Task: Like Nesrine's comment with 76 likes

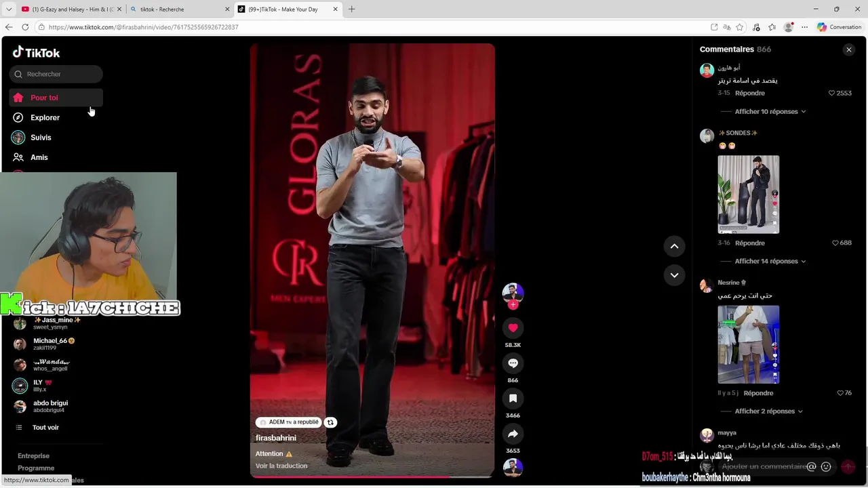Action: (840, 393)
